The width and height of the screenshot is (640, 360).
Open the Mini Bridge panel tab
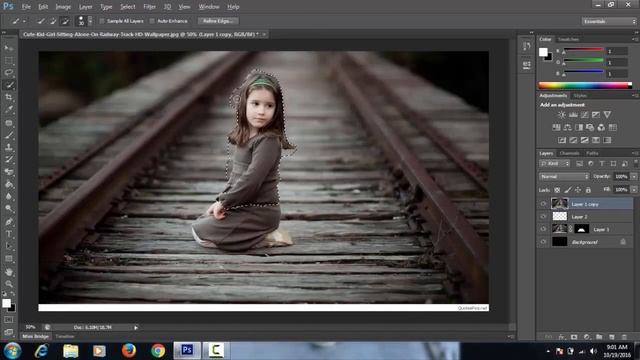coord(36,336)
